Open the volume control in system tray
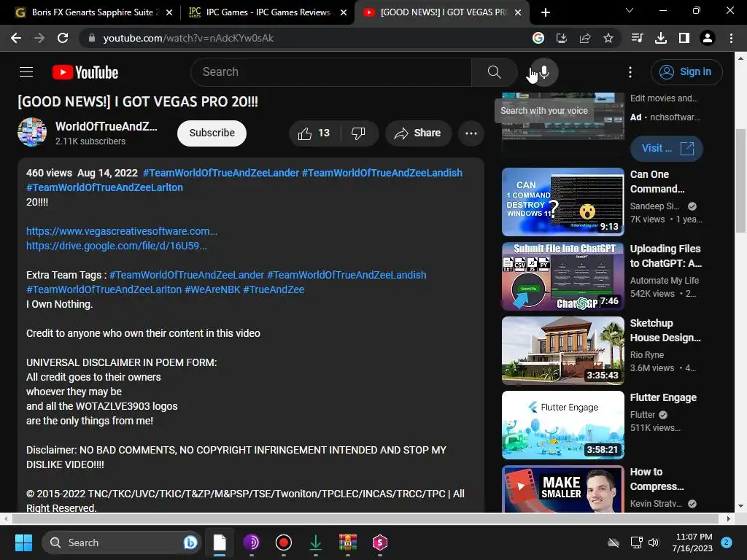747x560 pixels. coord(653,542)
